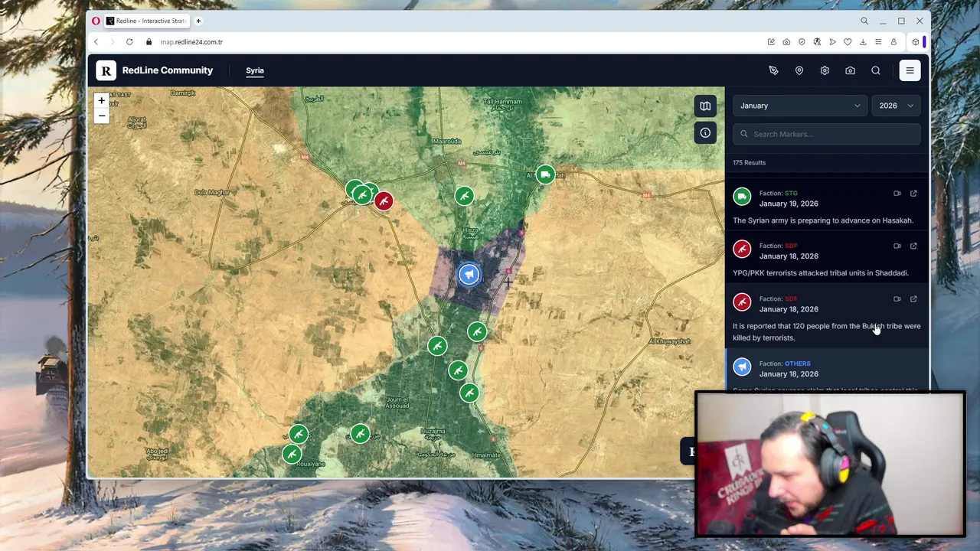Click the Search Markers input field
This screenshot has height=551, width=980.
[827, 134]
